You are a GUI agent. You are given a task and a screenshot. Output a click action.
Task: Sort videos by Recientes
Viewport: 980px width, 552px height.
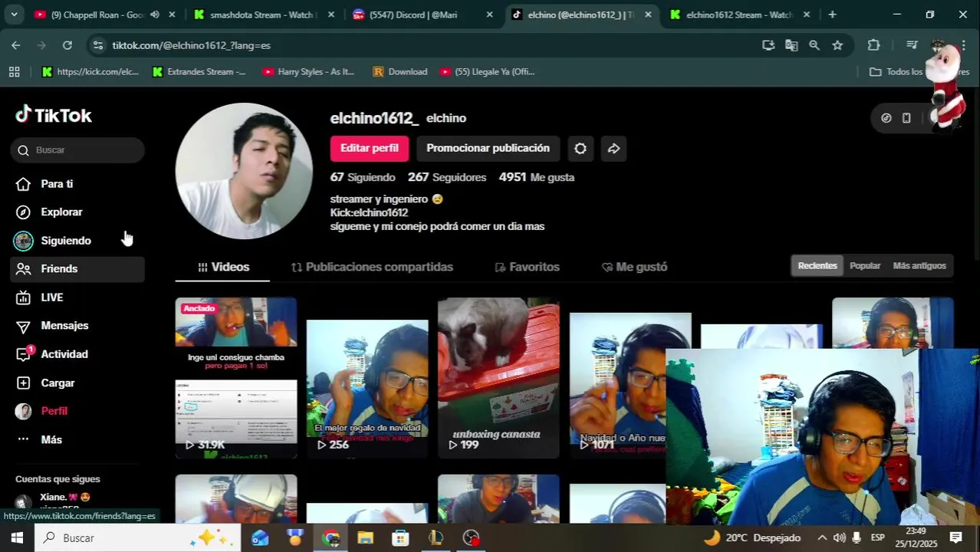pos(817,265)
